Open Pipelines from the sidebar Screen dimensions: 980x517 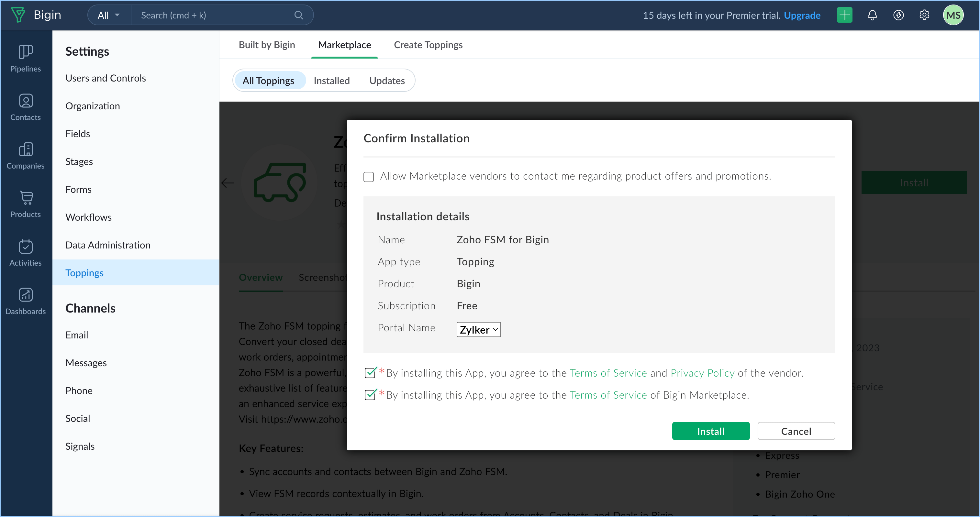[x=26, y=58]
